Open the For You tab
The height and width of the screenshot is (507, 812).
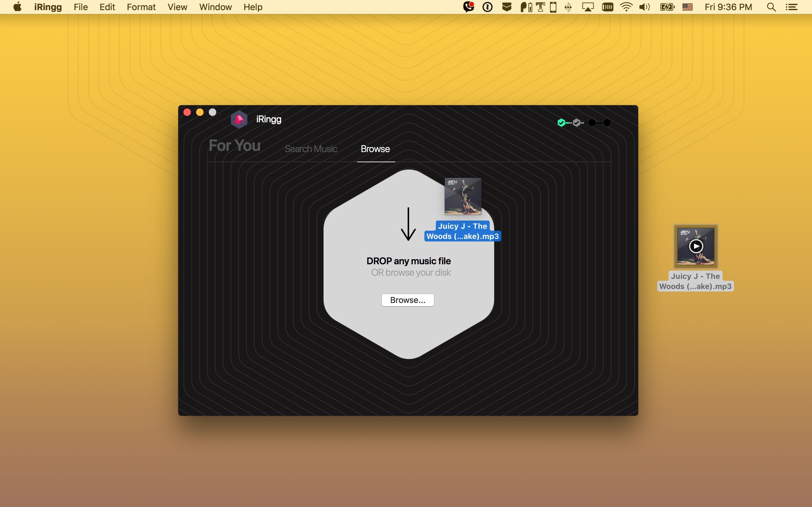pos(234,145)
